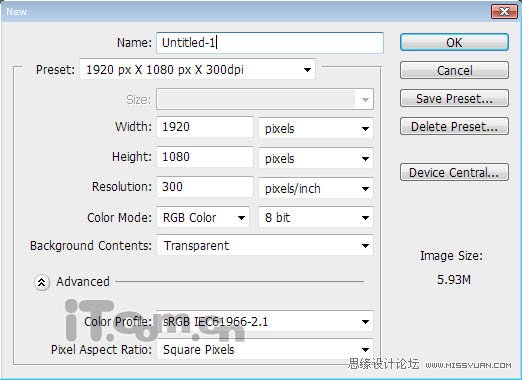Open the 8 bit depth dropdown
Viewport: 522px width, 380px height.
(316, 218)
